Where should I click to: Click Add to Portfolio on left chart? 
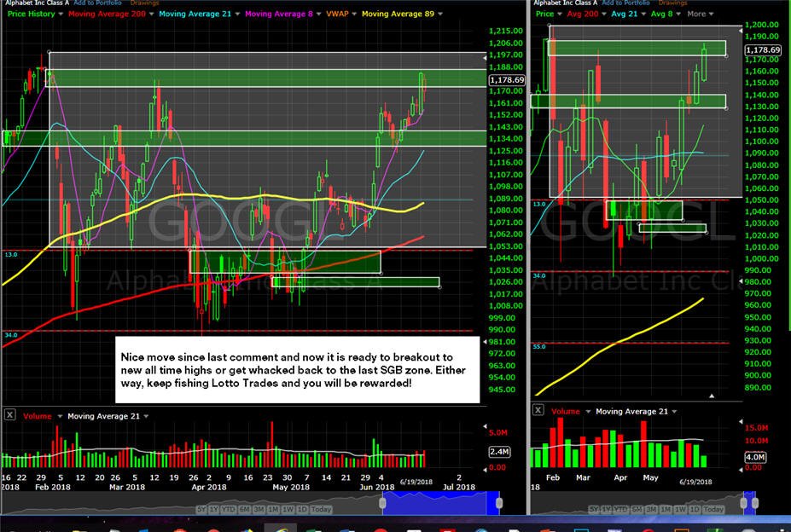(97, 3)
